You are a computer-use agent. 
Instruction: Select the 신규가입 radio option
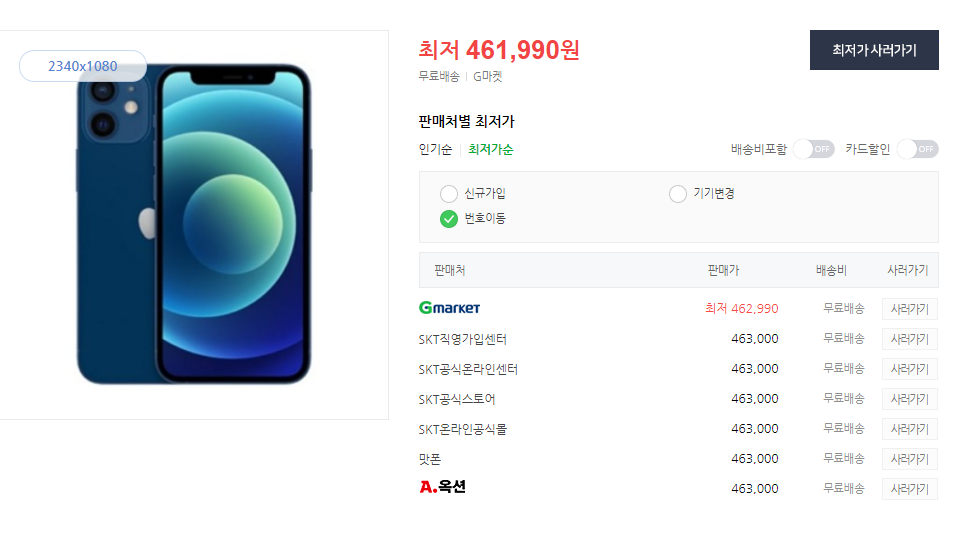tap(448, 194)
